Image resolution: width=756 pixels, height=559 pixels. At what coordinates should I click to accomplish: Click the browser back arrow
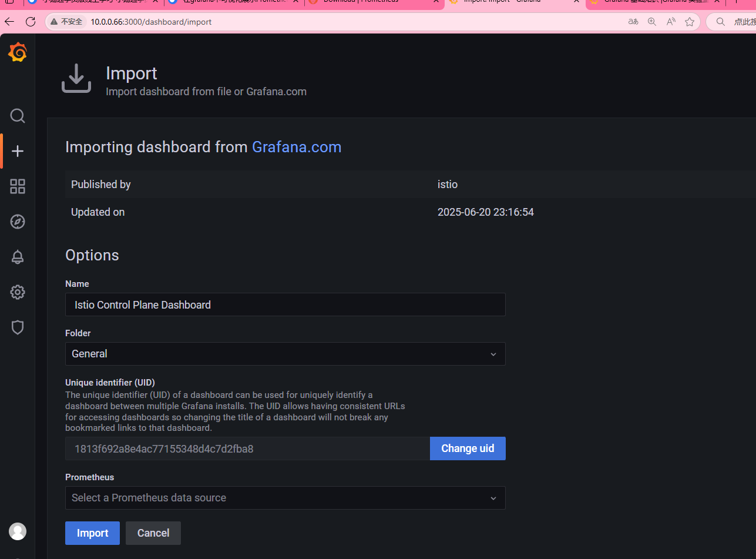coord(9,22)
